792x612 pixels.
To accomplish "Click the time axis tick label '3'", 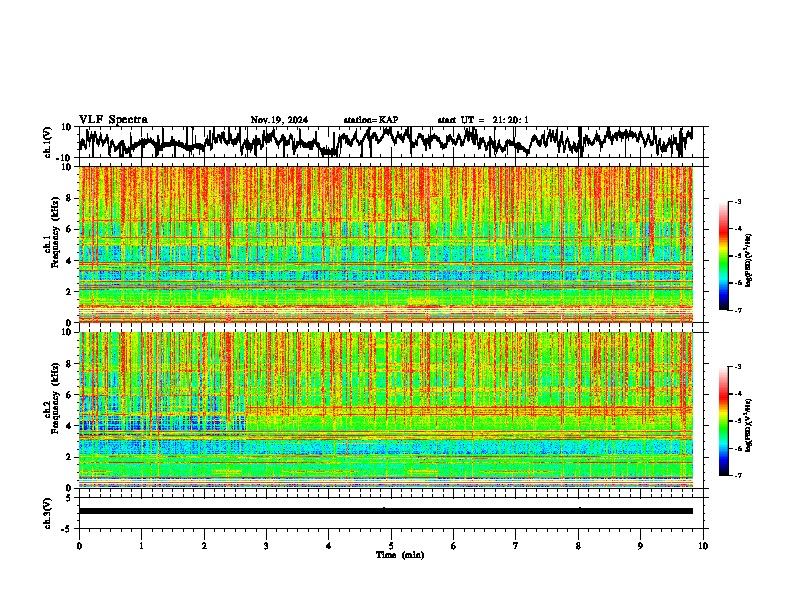I will coord(266,546).
